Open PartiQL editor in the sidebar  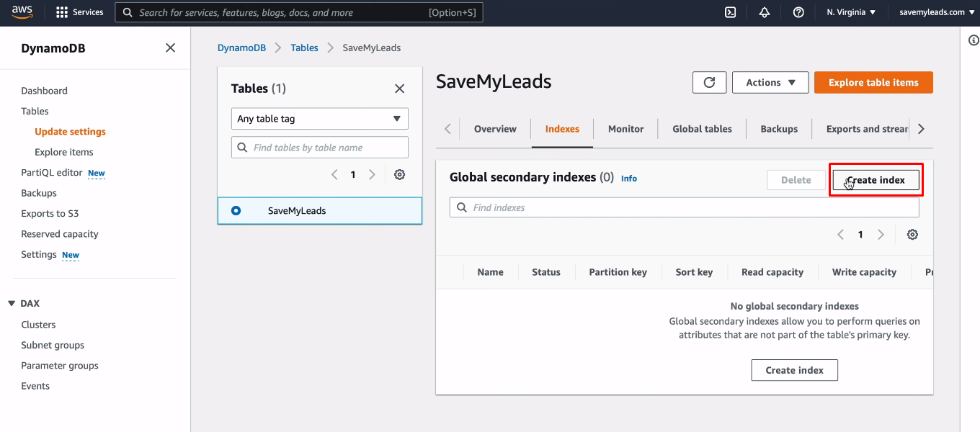(52, 173)
